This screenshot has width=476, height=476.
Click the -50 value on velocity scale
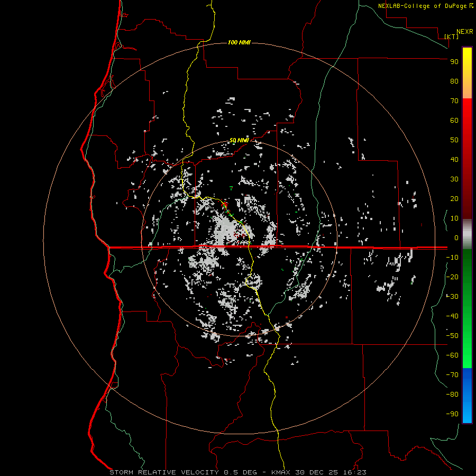452,336
